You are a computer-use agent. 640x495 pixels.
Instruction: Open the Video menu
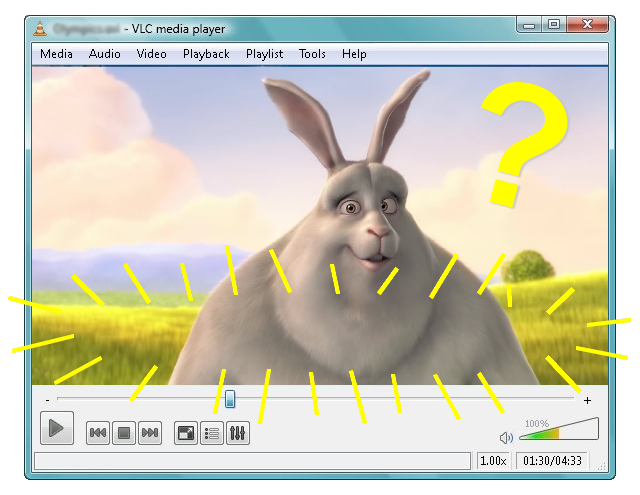[151, 54]
